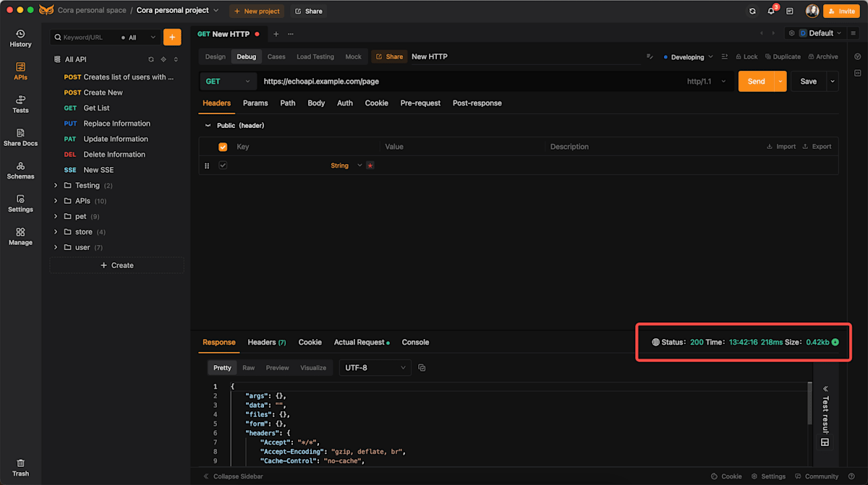
Task: Open the Pre-request tab
Action: pyautogui.click(x=420, y=103)
